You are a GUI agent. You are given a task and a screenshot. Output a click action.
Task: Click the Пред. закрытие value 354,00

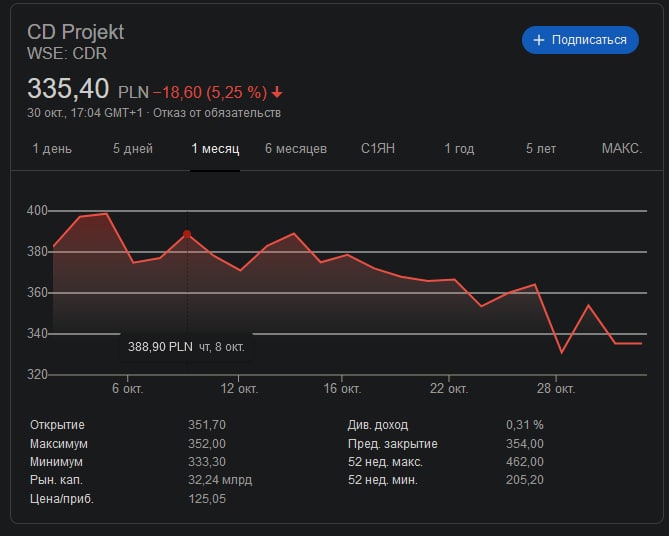[525, 444]
